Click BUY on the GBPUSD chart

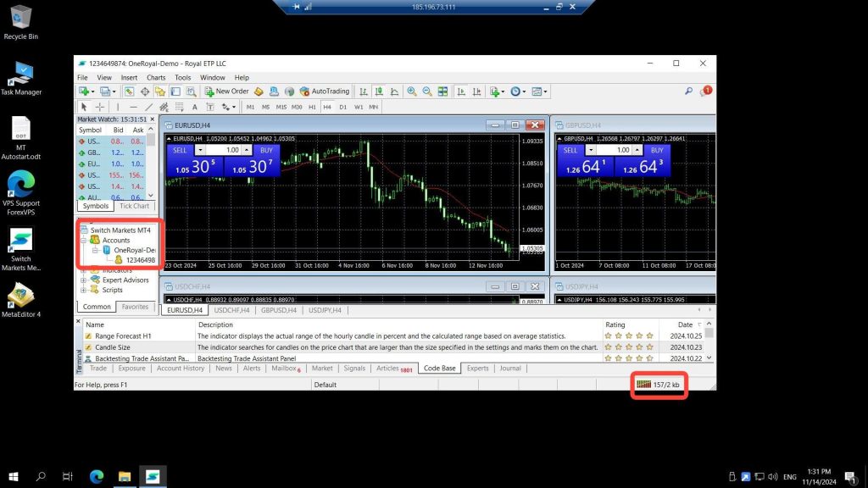point(657,150)
